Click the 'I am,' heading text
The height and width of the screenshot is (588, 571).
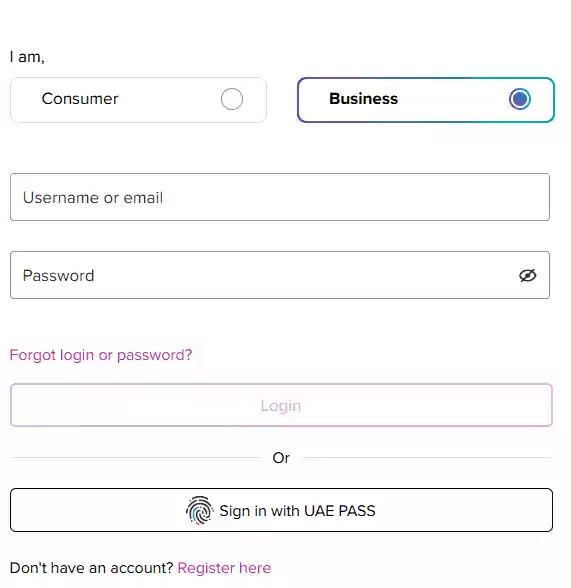pyautogui.click(x=27, y=57)
